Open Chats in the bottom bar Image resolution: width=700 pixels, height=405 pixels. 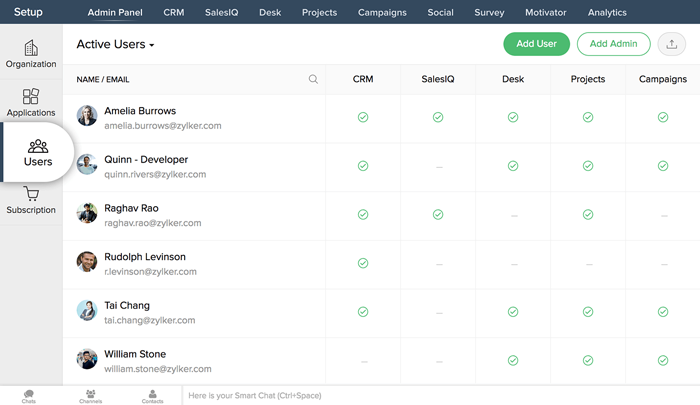click(29, 396)
